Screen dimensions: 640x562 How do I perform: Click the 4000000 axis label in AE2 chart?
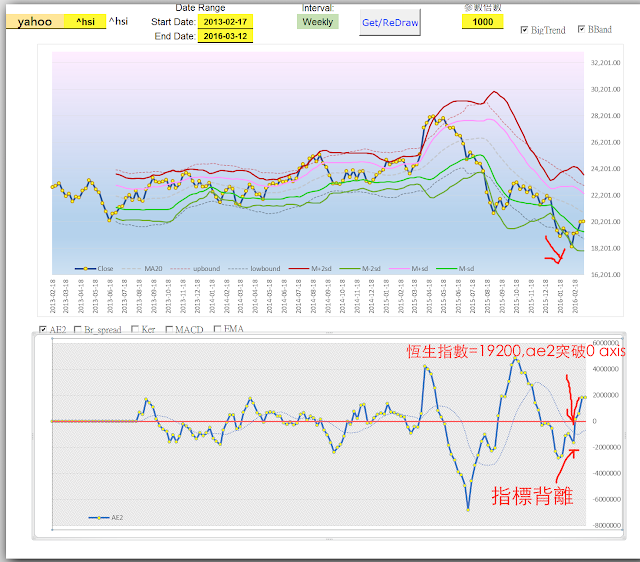pyautogui.click(x=606, y=369)
